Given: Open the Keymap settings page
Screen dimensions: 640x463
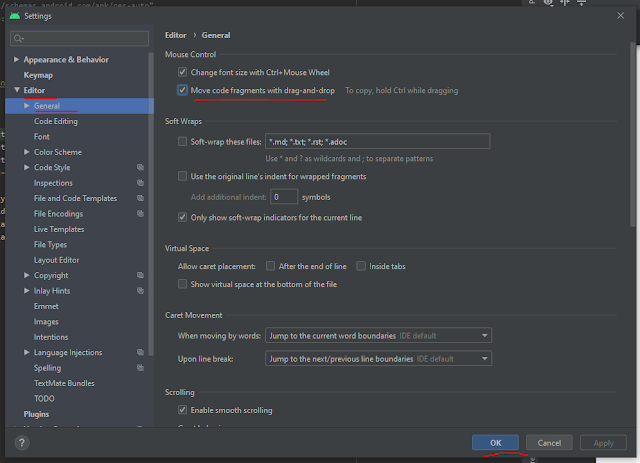Looking at the screenshot, I should click(38, 75).
